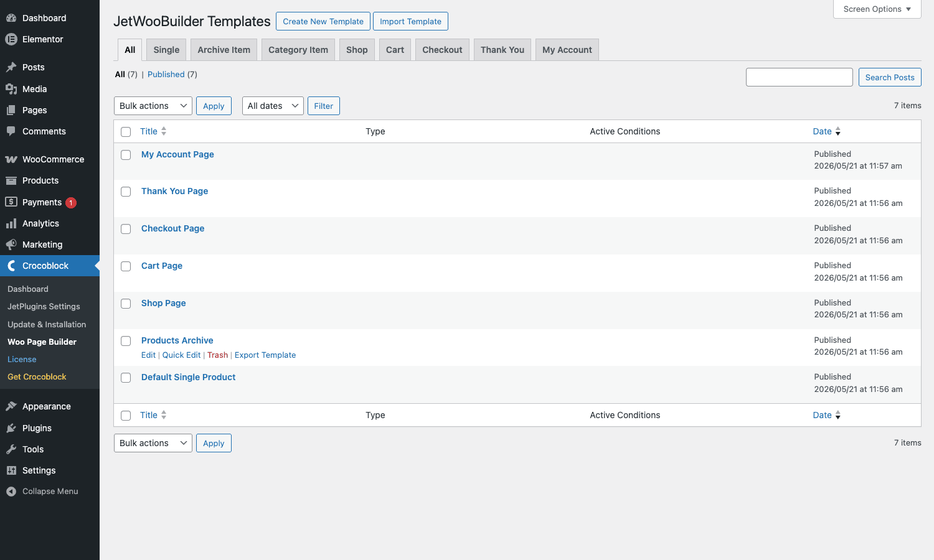Screen dimensions: 934x560
Task: Open the bottom Bulk actions dropdown
Action: 153,443
